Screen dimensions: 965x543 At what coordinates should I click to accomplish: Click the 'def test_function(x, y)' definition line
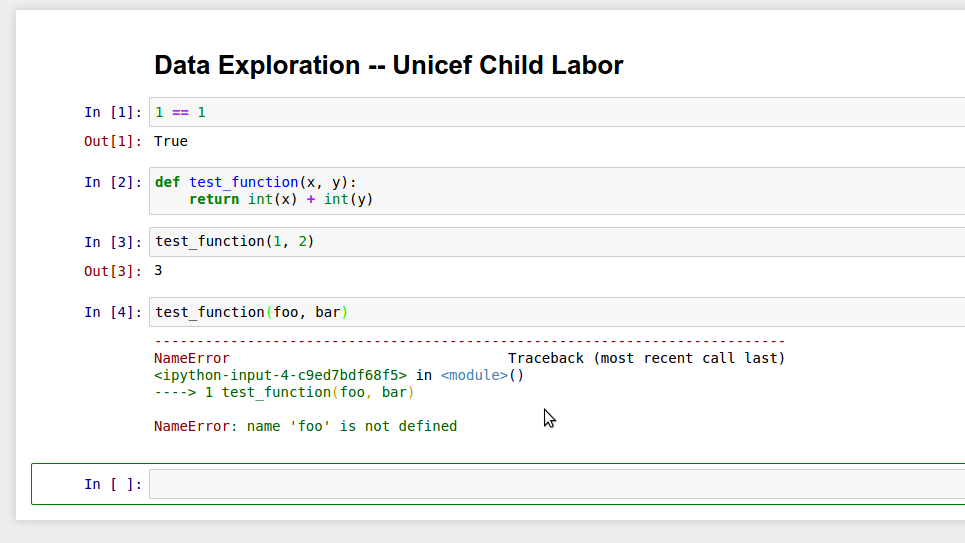pos(256,182)
